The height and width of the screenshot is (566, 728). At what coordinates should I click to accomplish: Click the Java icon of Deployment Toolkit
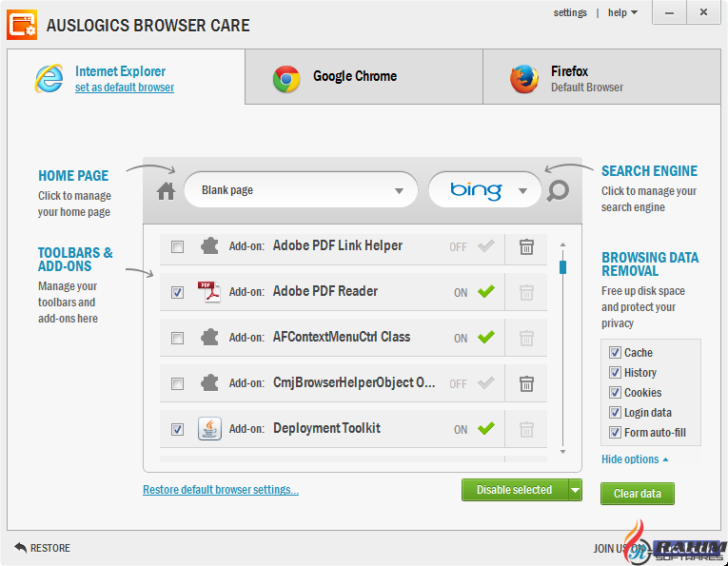(209, 428)
